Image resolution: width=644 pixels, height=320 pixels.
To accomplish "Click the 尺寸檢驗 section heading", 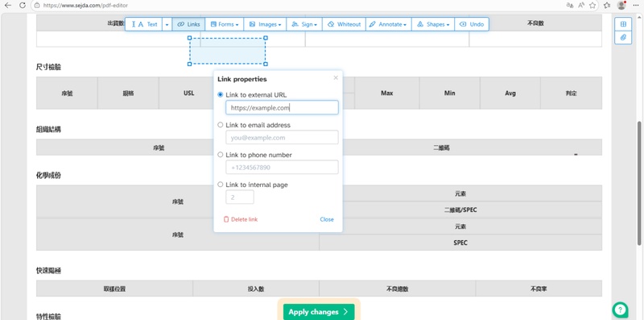I will (49, 67).
